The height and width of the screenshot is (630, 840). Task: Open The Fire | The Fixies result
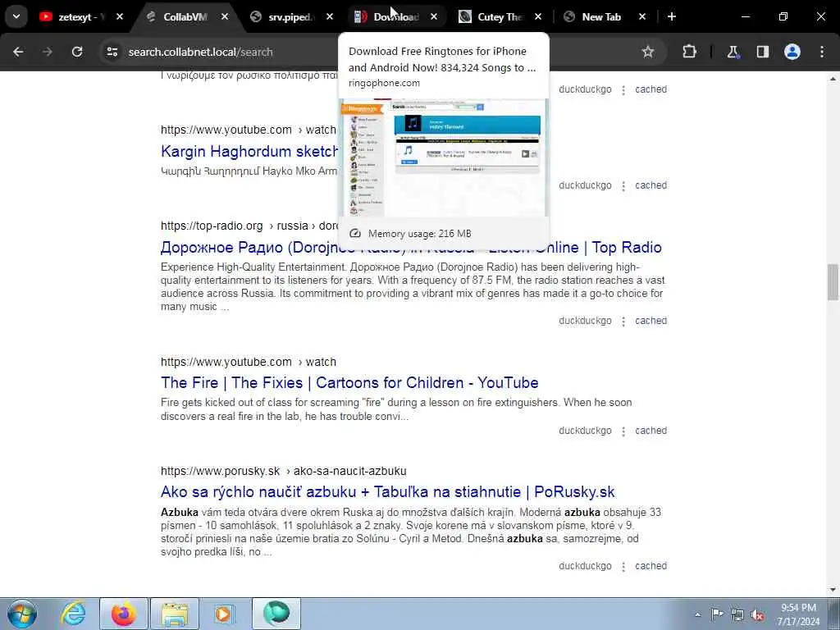(x=349, y=383)
